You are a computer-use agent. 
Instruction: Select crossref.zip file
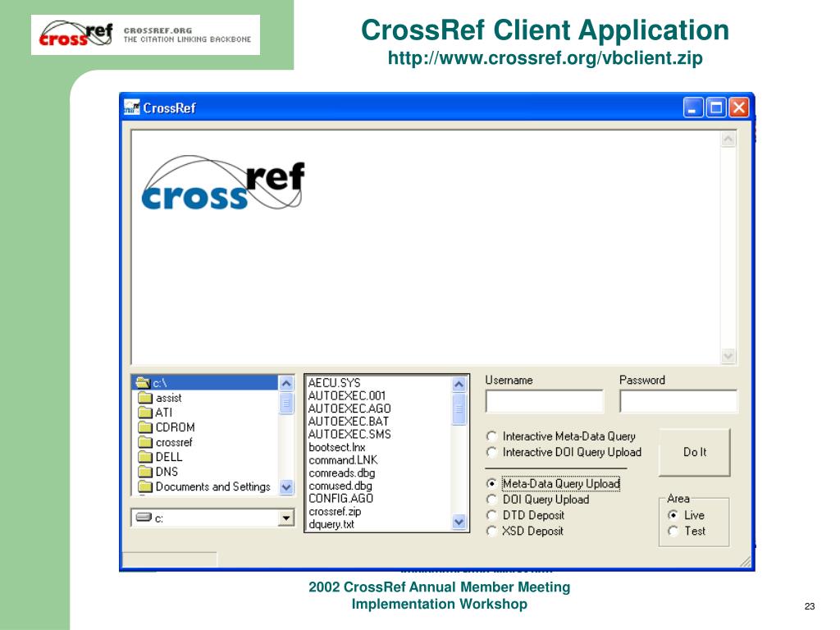(x=335, y=512)
